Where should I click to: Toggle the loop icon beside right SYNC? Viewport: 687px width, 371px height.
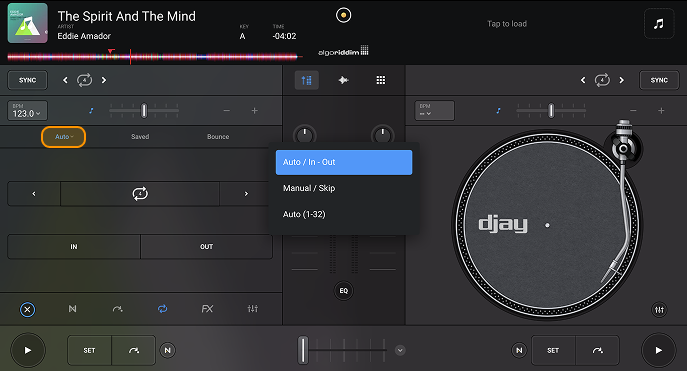coord(602,80)
